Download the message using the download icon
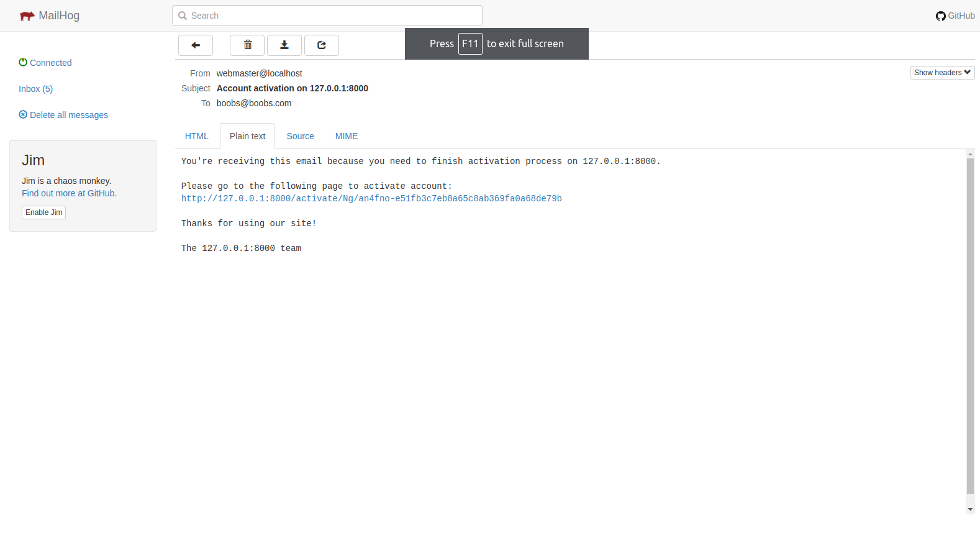 pos(284,45)
